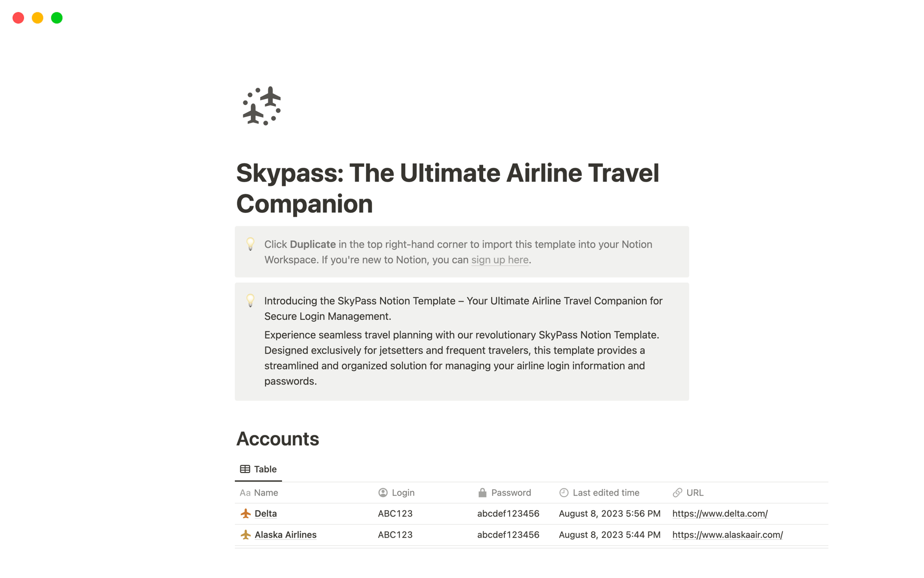This screenshot has height=578, width=924.
Task: Click the lightbulb icon beside Duplicate callout
Action: click(x=250, y=244)
